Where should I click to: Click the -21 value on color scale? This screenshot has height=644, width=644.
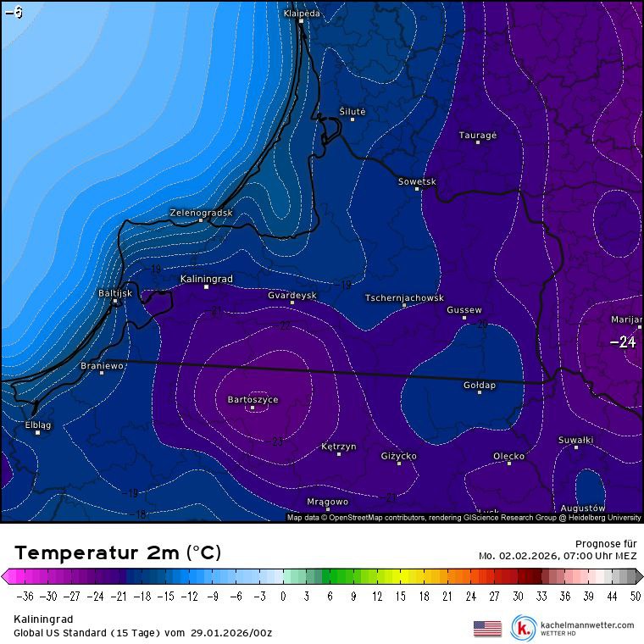119,596
